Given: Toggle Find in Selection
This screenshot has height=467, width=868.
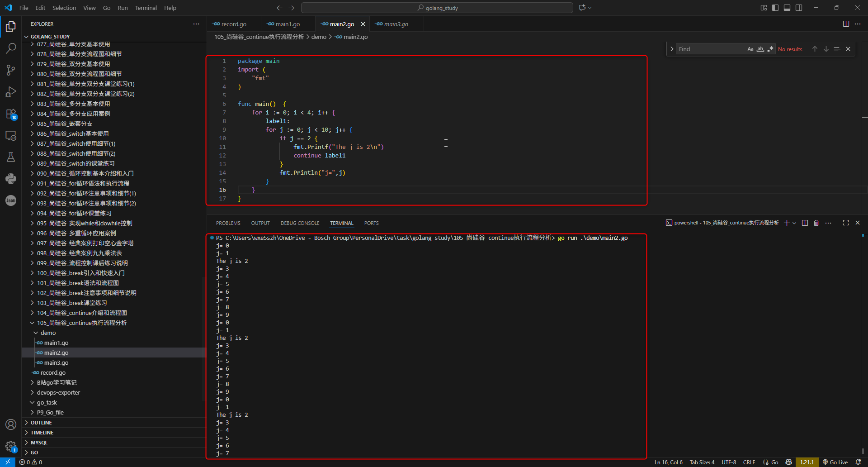Looking at the screenshot, I should point(837,49).
